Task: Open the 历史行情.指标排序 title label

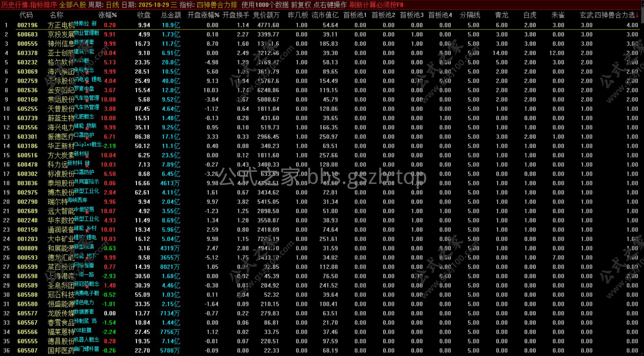Action: pyautogui.click(x=29, y=5)
